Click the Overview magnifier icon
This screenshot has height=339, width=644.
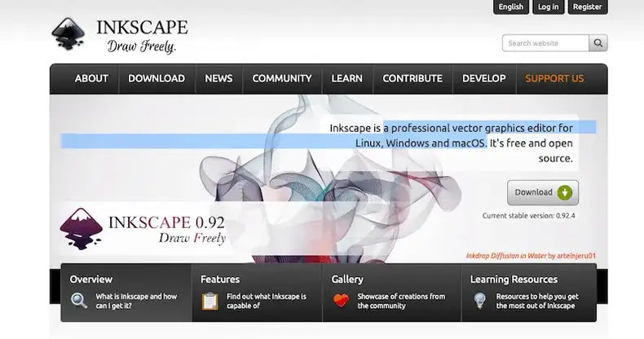(x=79, y=301)
